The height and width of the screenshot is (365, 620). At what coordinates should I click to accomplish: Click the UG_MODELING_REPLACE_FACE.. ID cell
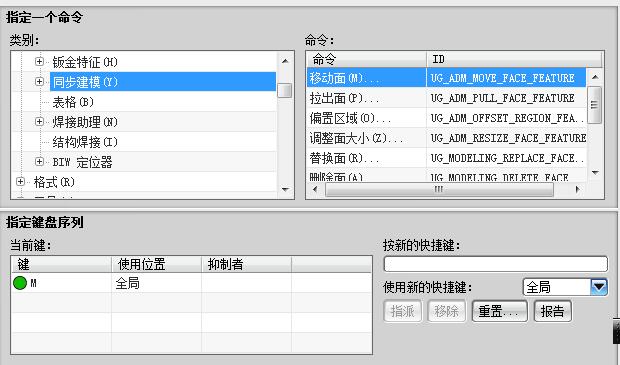click(x=507, y=158)
